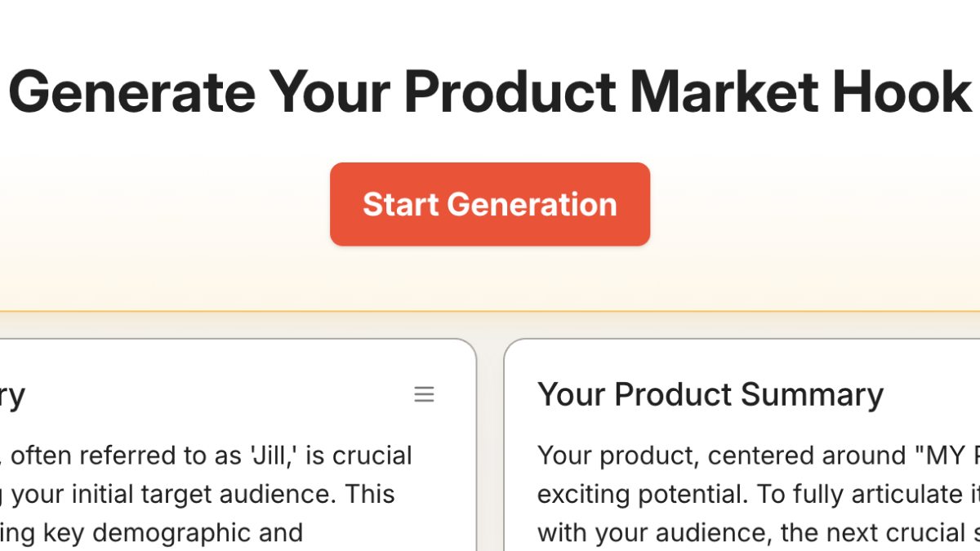Select the 'Your Product Summary' card title
980x551 pixels.
[x=710, y=394]
